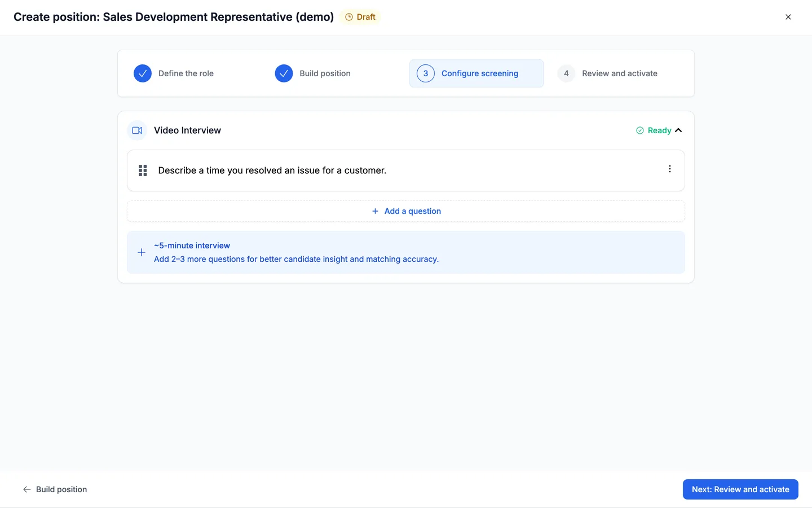Click the green Ready check icon
Viewport: 812px width, 508px height.
(x=640, y=130)
